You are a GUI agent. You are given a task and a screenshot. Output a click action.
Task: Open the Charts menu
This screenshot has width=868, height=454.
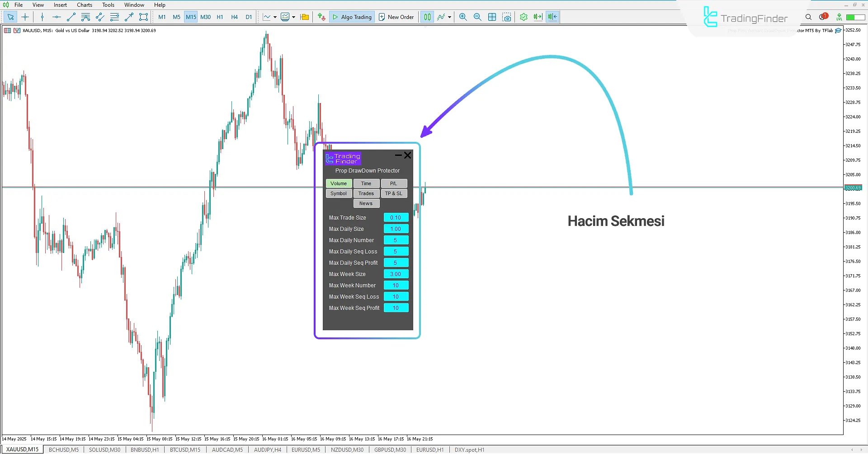[x=84, y=5]
